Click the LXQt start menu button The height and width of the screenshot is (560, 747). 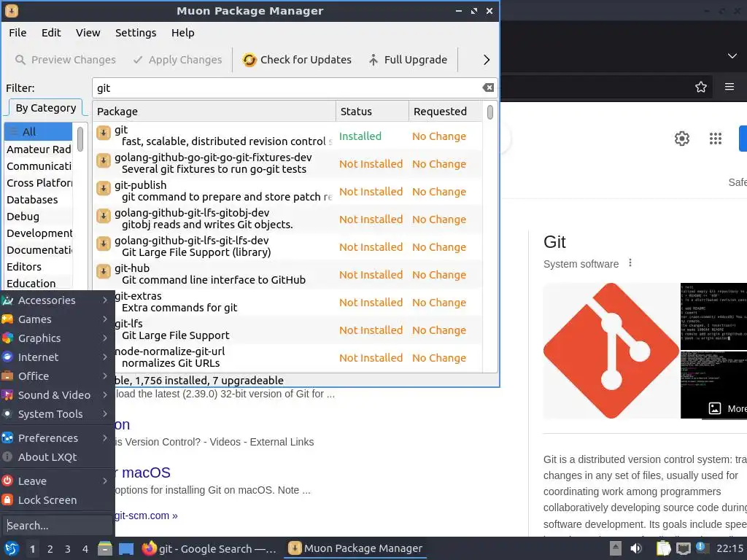pyautogui.click(x=12, y=548)
